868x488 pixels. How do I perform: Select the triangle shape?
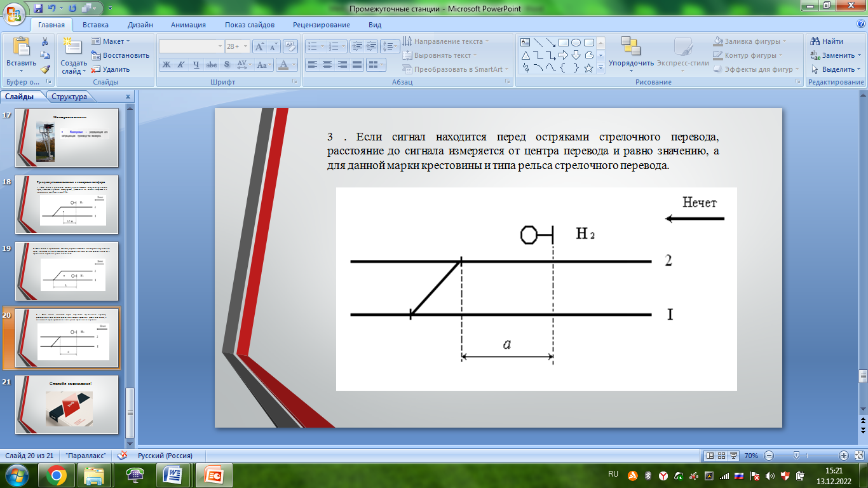click(x=526, y=55)
